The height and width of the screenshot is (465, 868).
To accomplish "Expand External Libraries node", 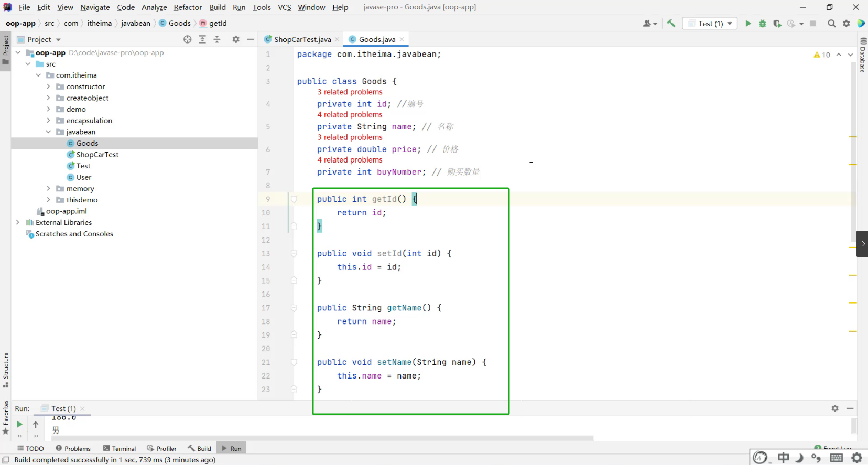I will (x=18, y=222).
